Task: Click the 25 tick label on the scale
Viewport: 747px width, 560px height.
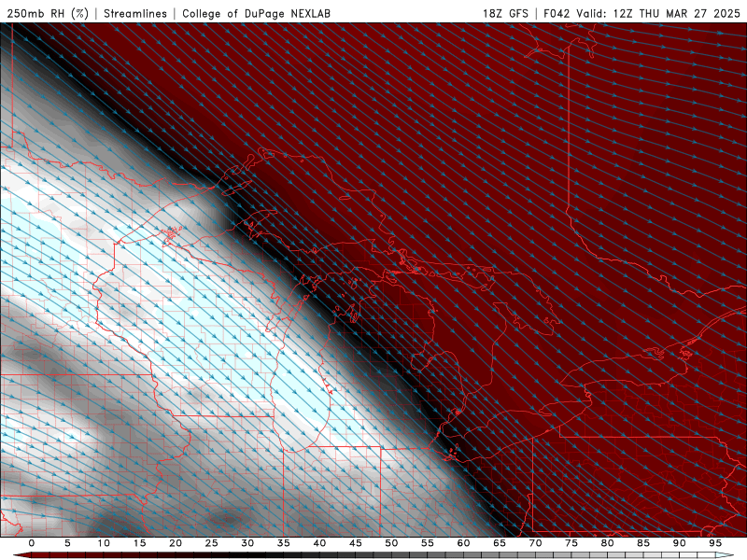Action: [x=212, y=543]
